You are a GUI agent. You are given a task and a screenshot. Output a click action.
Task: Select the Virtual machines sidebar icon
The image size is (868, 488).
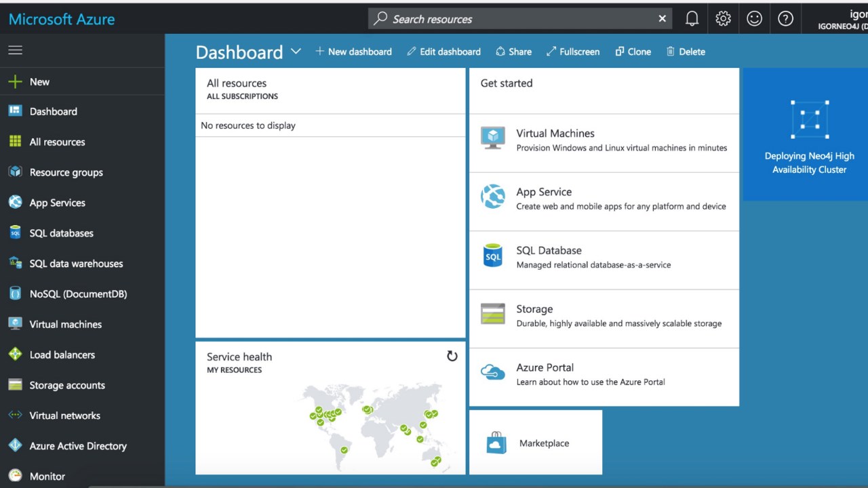coord(15,324)
